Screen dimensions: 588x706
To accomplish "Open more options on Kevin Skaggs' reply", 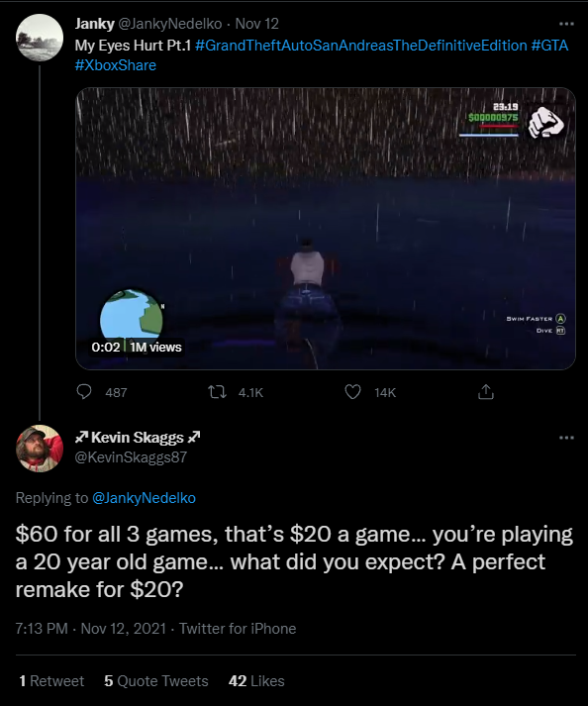I will pyautogui.click(x=566, y=438).
